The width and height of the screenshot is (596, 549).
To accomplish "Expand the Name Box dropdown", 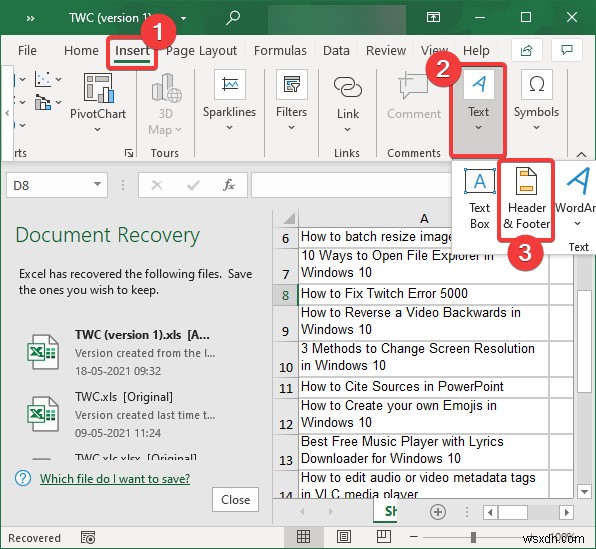I will pyautogui.click(x=97, y=184).
